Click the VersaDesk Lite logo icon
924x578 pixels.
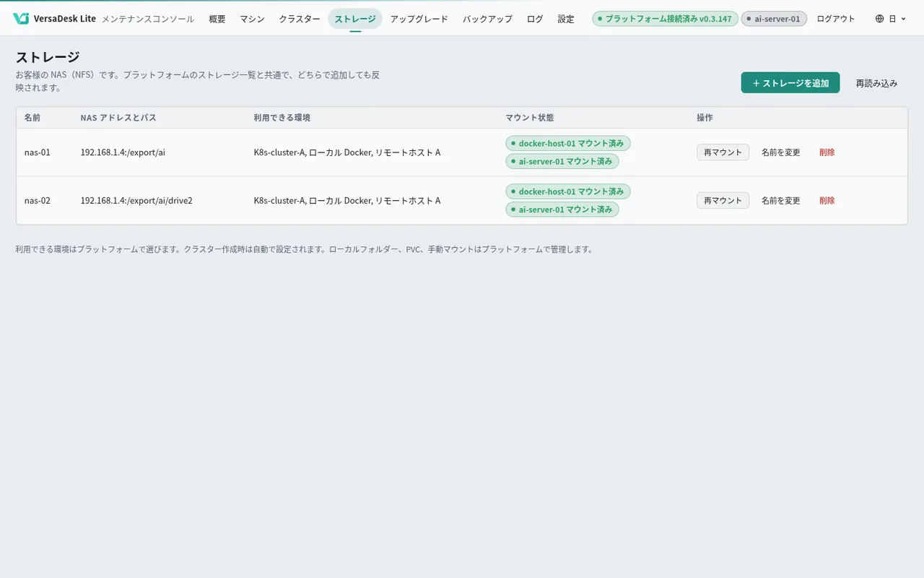21,19
